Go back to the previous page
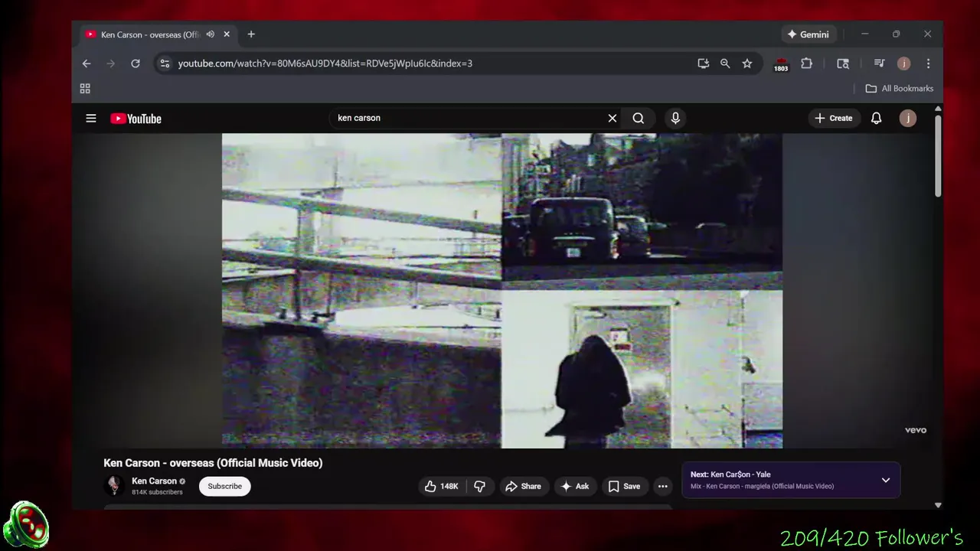 [x=87, y=64]
